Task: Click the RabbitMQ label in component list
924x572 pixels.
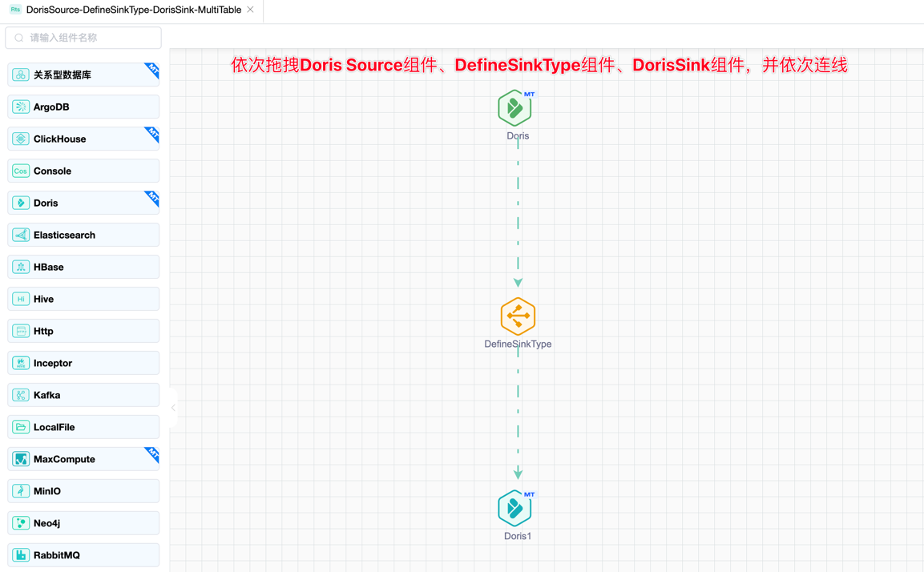Action: tap(57, 555)
